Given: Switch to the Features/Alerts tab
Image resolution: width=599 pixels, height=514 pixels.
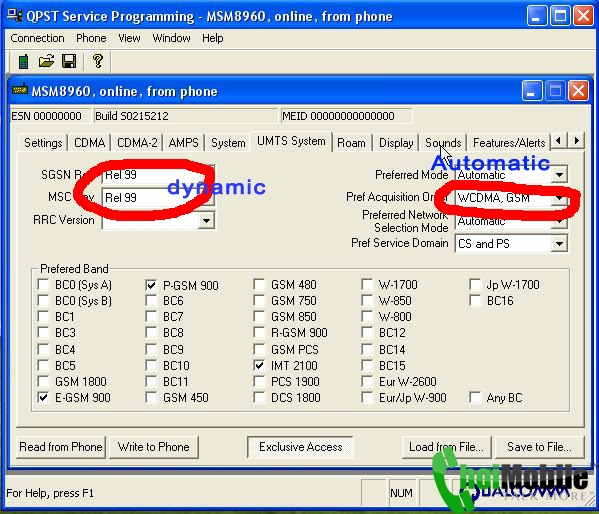Looking at the screenshot, I should coord(509,143).
